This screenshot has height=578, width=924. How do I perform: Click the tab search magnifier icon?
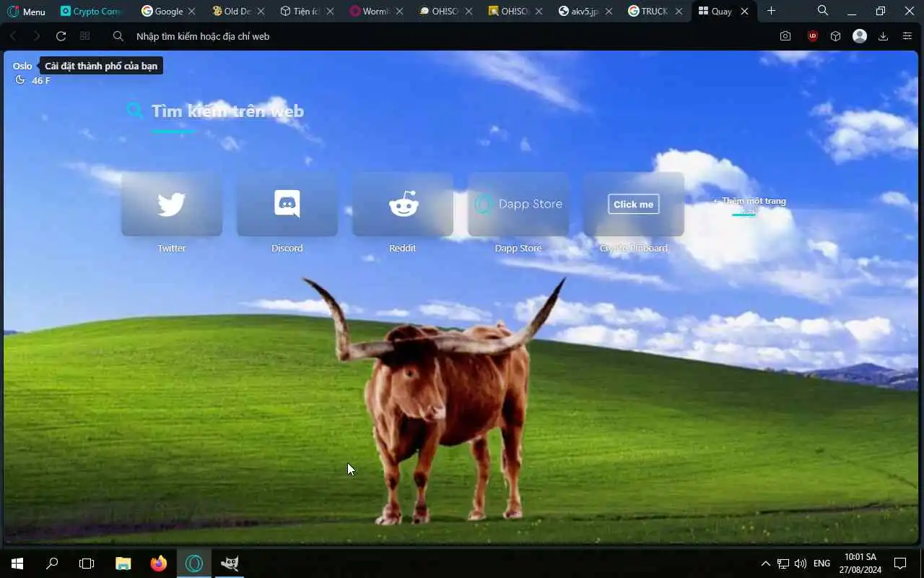point(823,11)
